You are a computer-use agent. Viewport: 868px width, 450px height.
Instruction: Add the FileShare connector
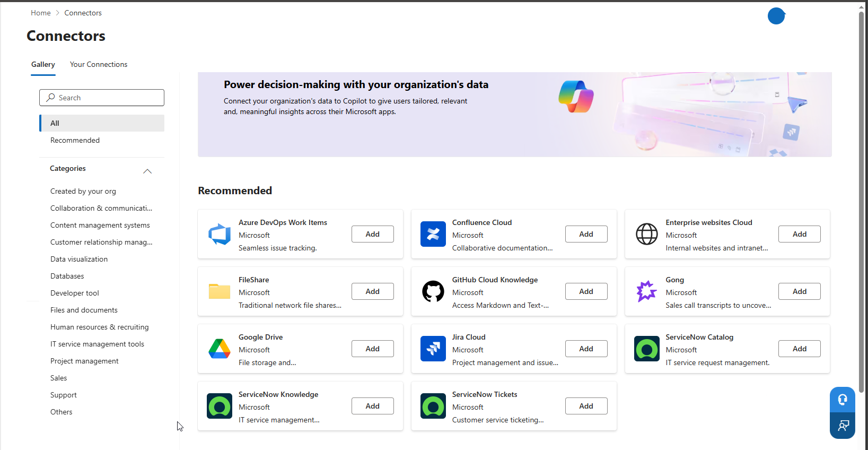coord(373,291)
